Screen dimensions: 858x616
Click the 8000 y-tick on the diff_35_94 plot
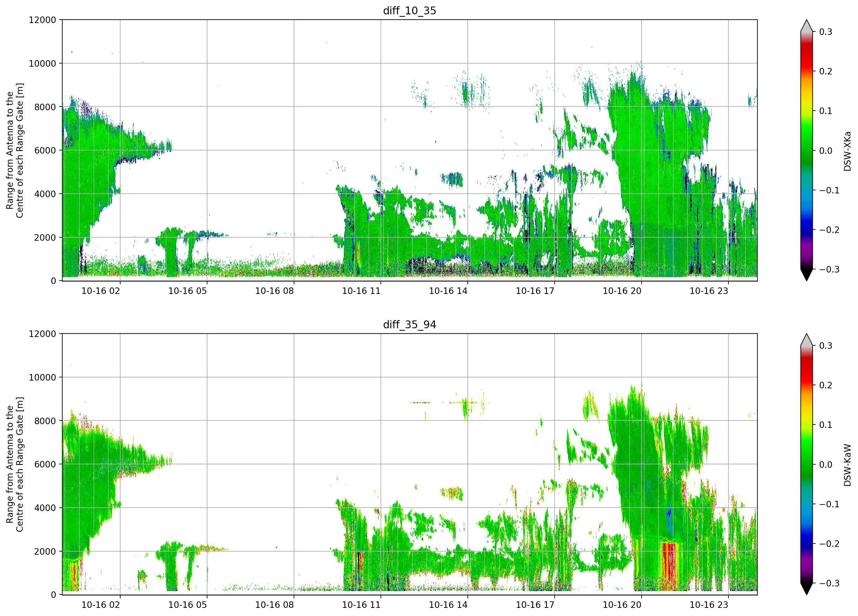click(x=45, y=421)
